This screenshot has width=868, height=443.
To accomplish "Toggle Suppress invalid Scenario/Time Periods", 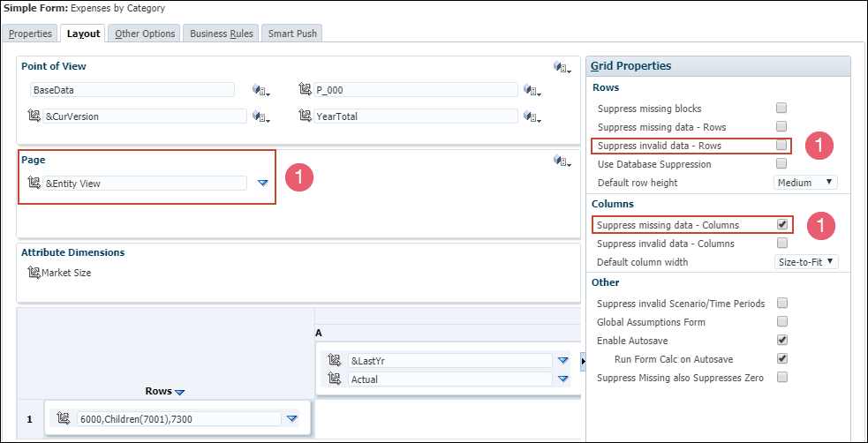I will click(782, 303).
